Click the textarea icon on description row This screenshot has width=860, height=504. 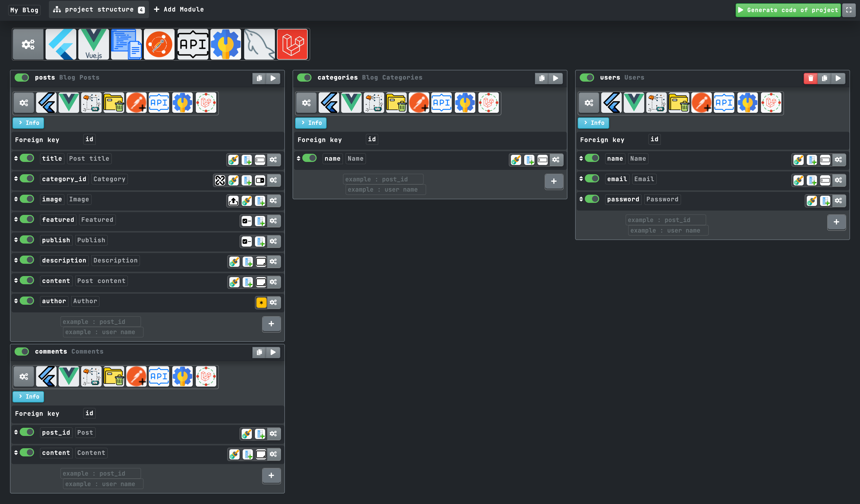tap(261, 261)
